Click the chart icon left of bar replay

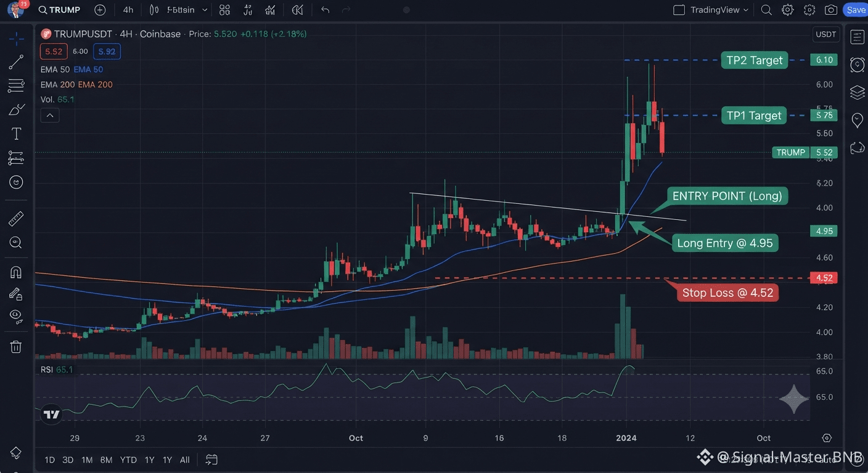[270, 10]
